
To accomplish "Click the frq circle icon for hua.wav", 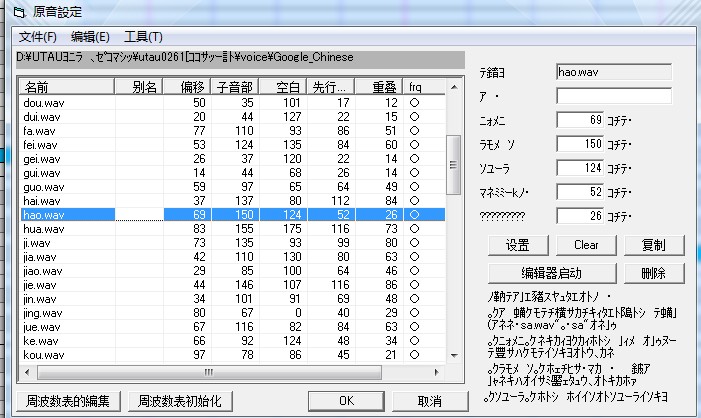I will pos(414,229).
